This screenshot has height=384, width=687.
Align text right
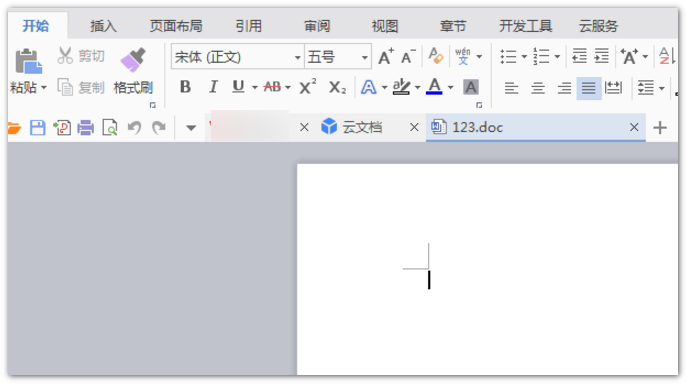tap(564, 88)
